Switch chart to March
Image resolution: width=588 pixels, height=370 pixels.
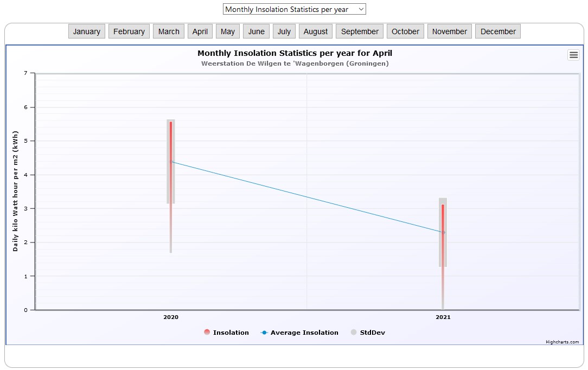pos(169,31)
